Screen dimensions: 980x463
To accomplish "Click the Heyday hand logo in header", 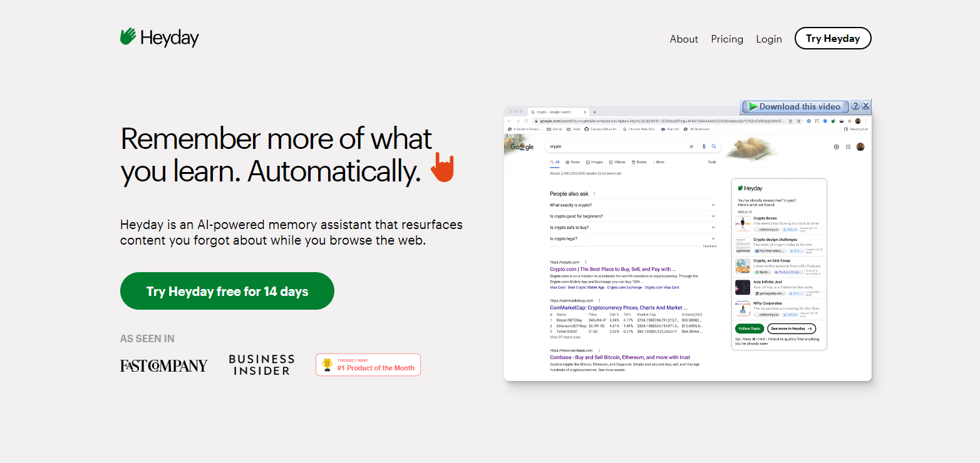I will point(128,36).
